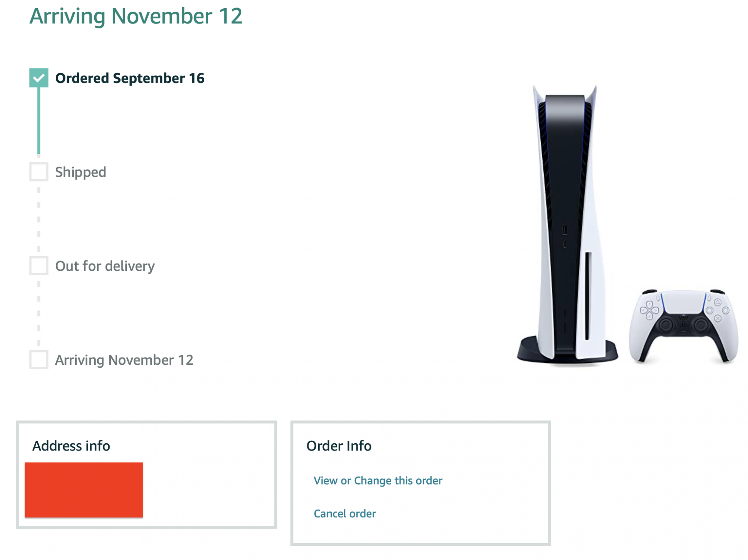Click the Cancel order link
This screenshot has width=748, height=560.
(344, 513)
